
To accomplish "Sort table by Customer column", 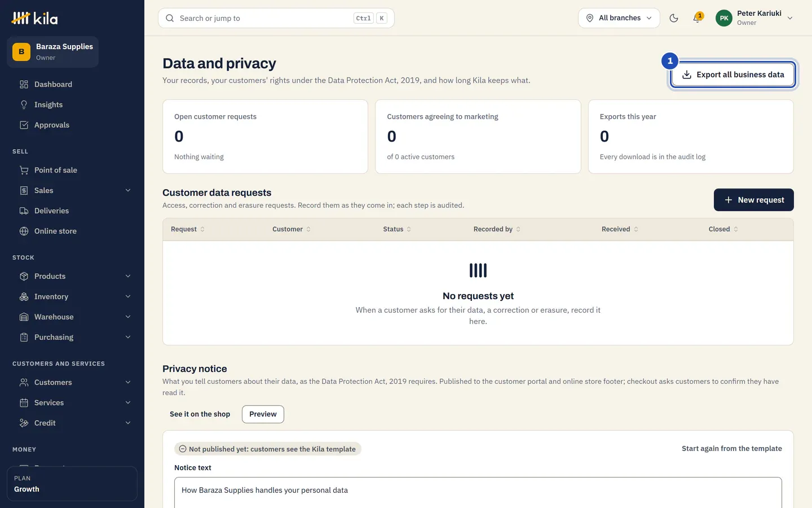I will 292,229.
